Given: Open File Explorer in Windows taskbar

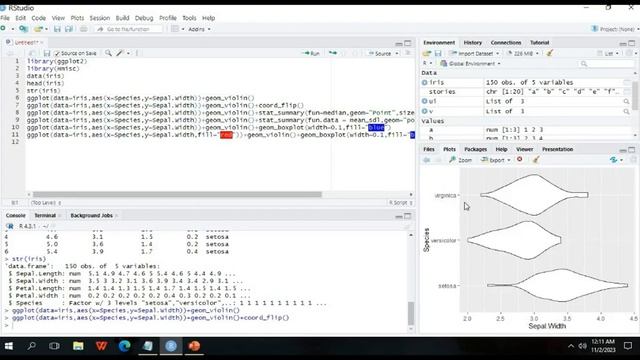Looking at the screenshot, I should (78, 346).
